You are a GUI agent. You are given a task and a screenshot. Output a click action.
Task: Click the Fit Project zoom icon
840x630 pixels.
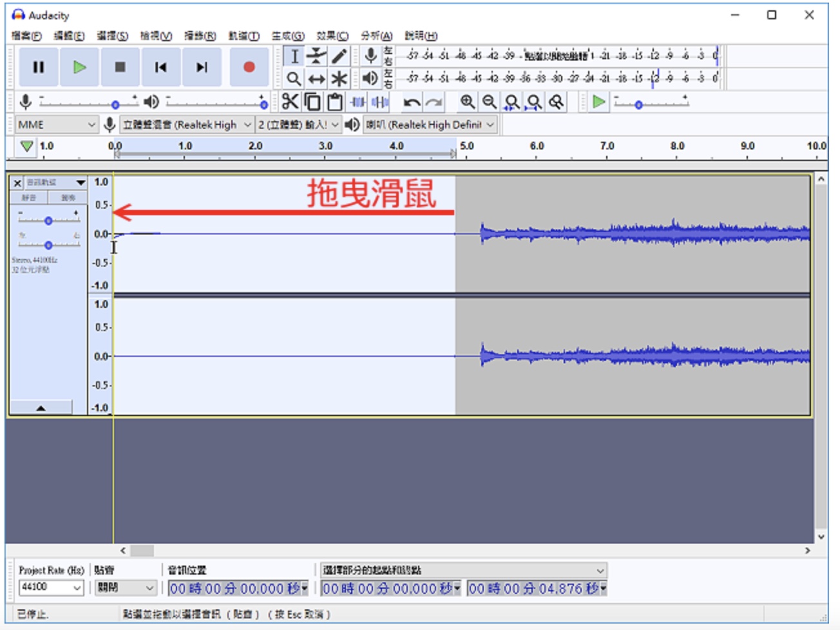point(534,102)
